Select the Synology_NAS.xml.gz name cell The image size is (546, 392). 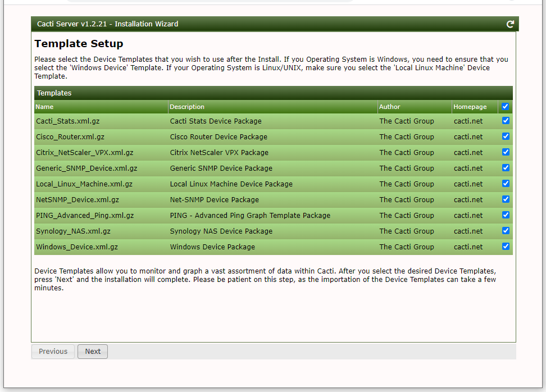click(x=101, y=231)
